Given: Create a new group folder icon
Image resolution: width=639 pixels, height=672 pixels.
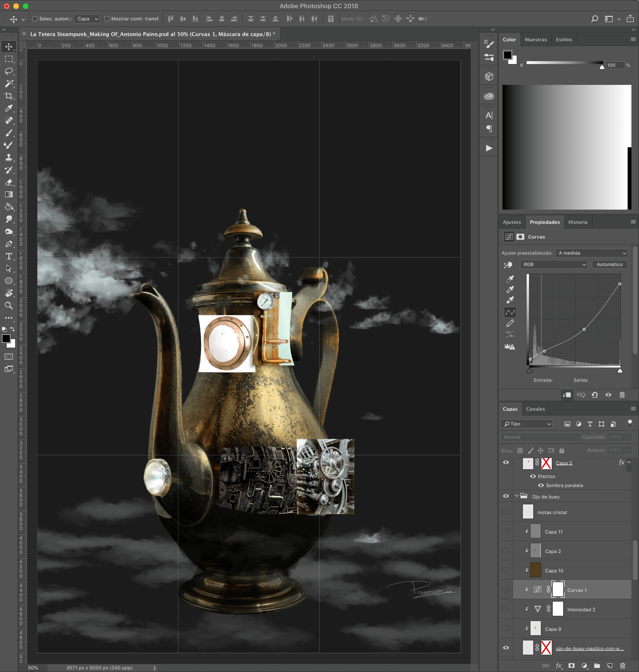Looking at the screenshot, I should coord(597,665).
